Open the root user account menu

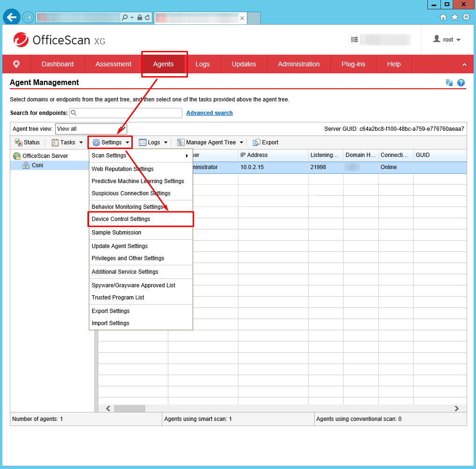(x=447, y=40)
